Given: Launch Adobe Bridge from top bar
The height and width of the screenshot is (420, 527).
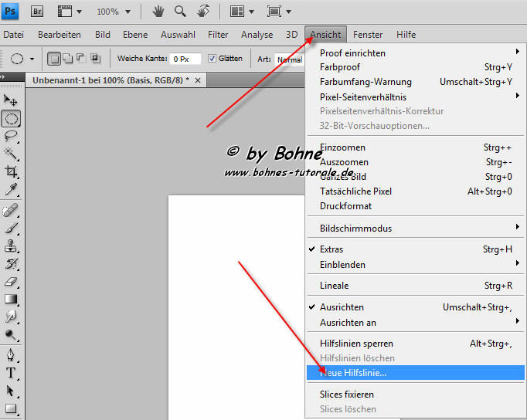Looking at the screenshot, I should pyautogui.click(x=36, y=12).
